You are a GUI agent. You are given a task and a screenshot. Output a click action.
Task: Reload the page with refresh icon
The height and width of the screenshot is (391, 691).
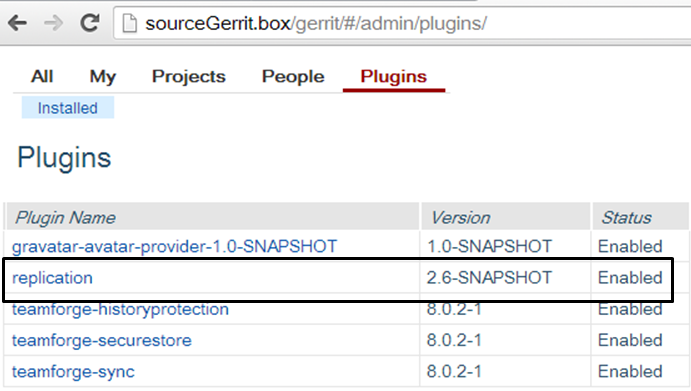point(89,23)
